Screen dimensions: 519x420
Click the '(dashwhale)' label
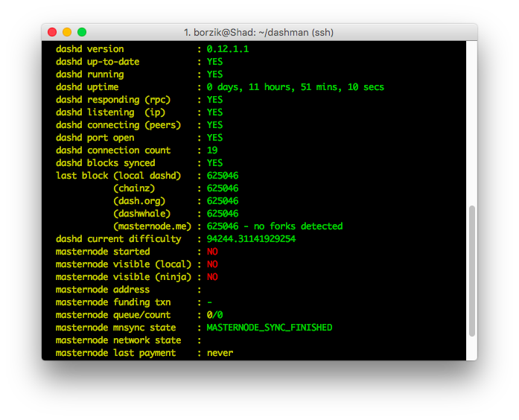[142, 214]
